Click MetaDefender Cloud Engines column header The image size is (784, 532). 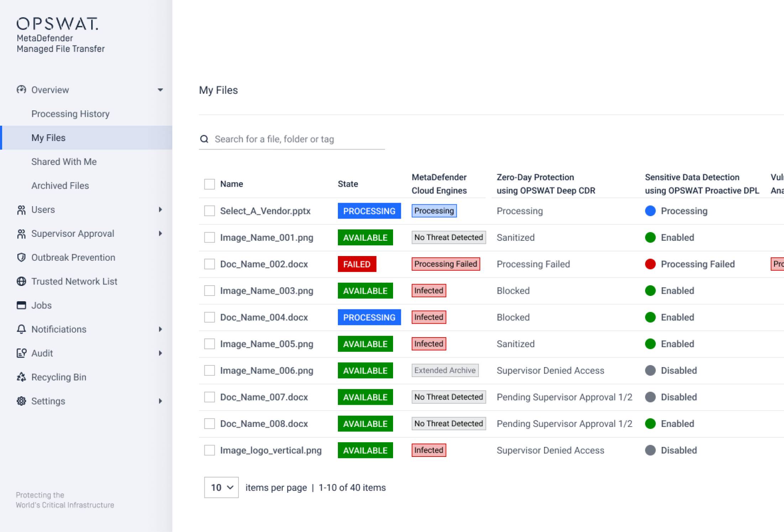439,184
